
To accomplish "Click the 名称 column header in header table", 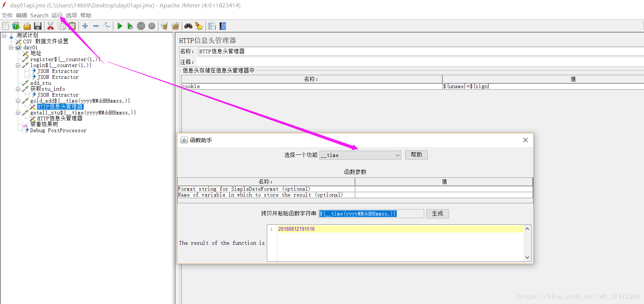I will 312,79.
